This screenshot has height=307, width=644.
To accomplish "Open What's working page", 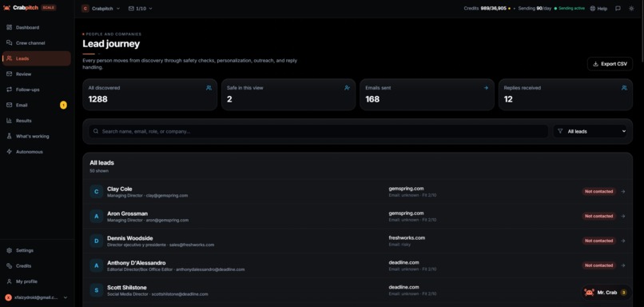I will [36, 136].
